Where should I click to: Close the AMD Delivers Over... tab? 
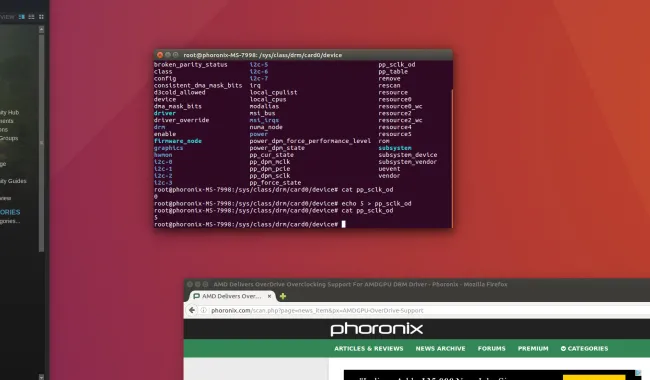point(269,296)
